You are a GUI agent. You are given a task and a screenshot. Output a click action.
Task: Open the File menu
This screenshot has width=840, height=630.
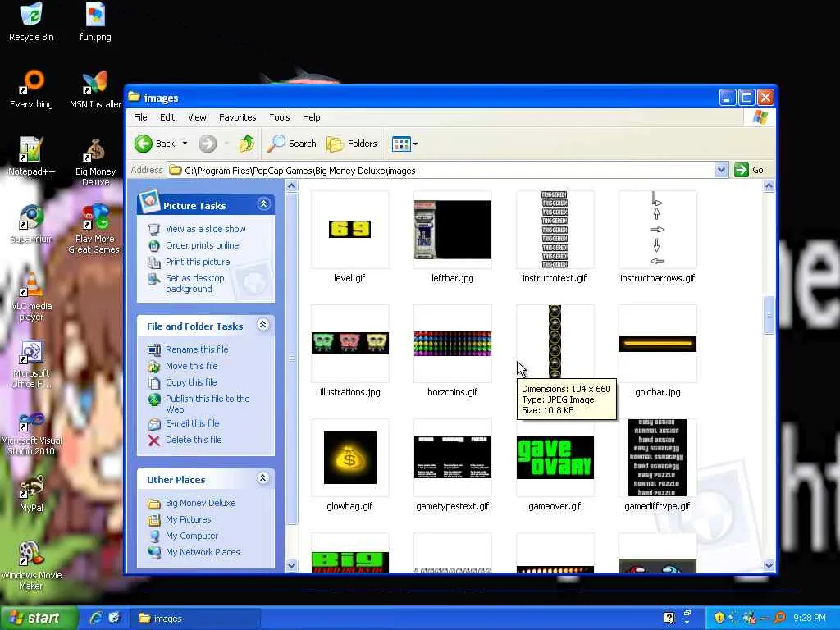(140, 117)
